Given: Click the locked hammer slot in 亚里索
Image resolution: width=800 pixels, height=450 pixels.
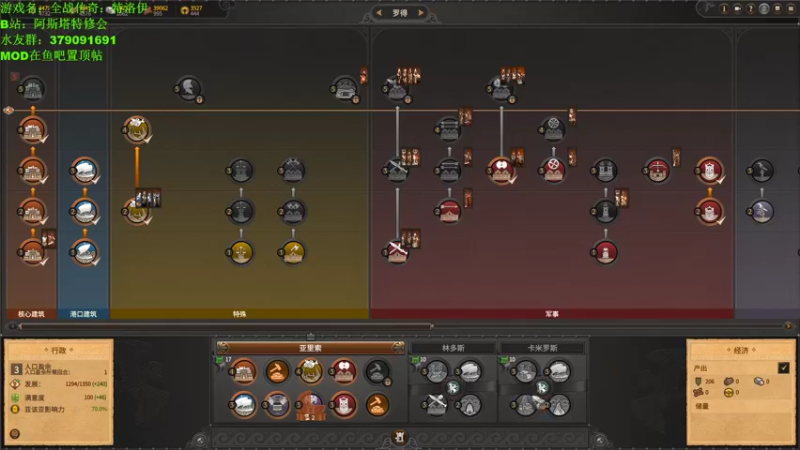Looking at the screenshot, I should click(377, 371).
